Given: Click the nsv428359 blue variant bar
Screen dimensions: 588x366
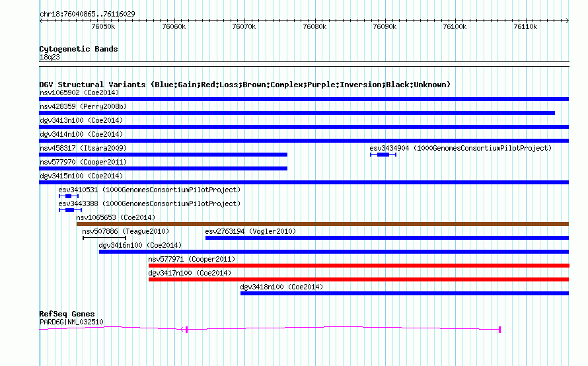Looking at the screenshot, I should click(x=297, y=113).
